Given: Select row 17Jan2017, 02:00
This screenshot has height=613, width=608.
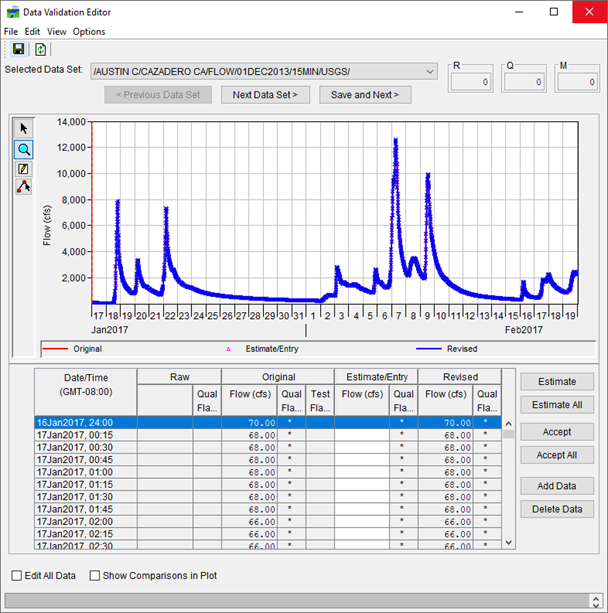Looking at the screenshot, I should pyautogui.click(x=268, y=522).
